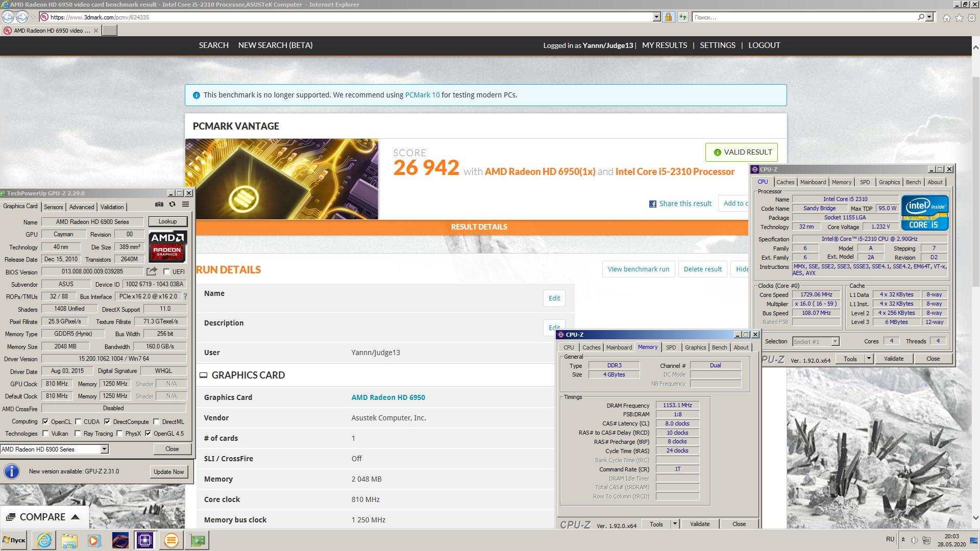Viewport: 980px width, 551px height.
Task: Click the Validate button in CPU-Z CPU window
Action: 894,359
